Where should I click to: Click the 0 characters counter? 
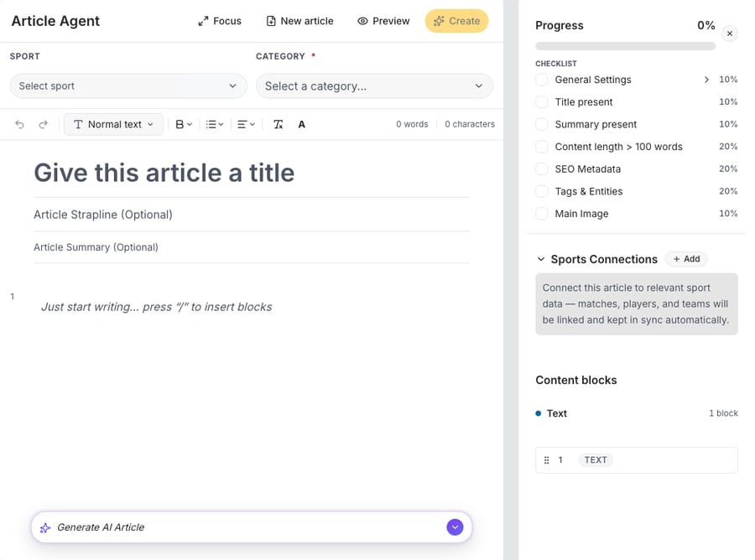click(x=470, y=124)
